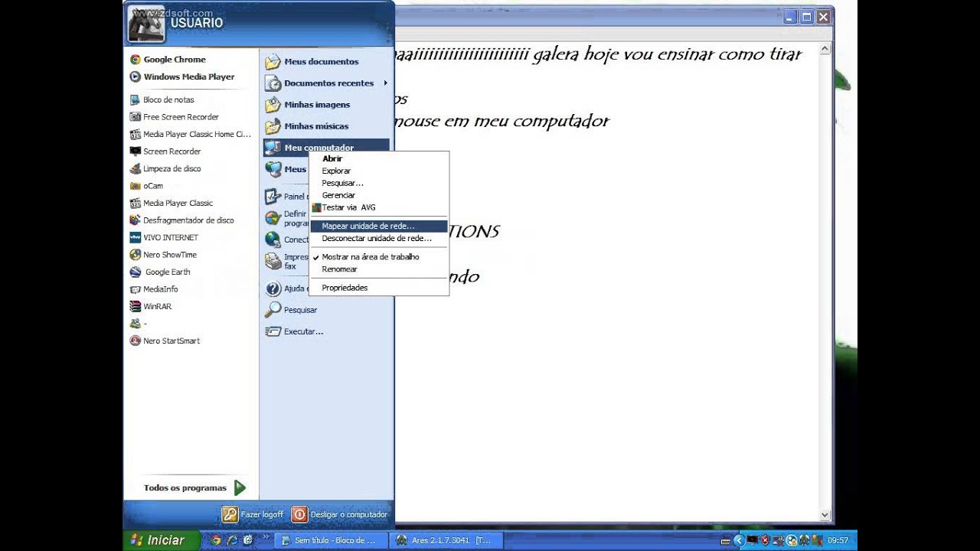Open Internet Explorer from quick launch

pos(232,540)
